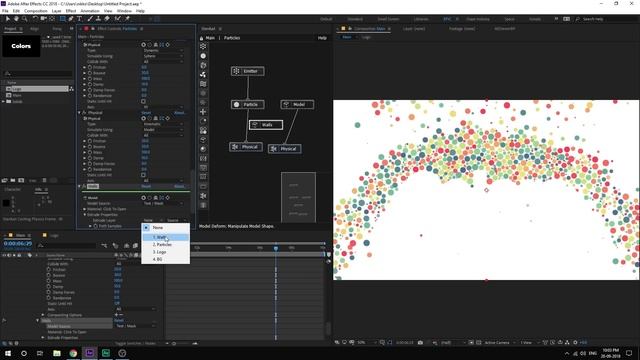This screenshot has height=360, width=640.
Task: Toggle second Physical Static Until Hit checkbox
Action: point(143,175)
